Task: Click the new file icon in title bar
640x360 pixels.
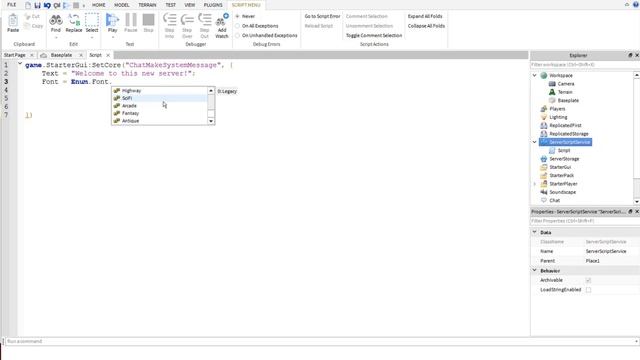Action: [28, 5]
